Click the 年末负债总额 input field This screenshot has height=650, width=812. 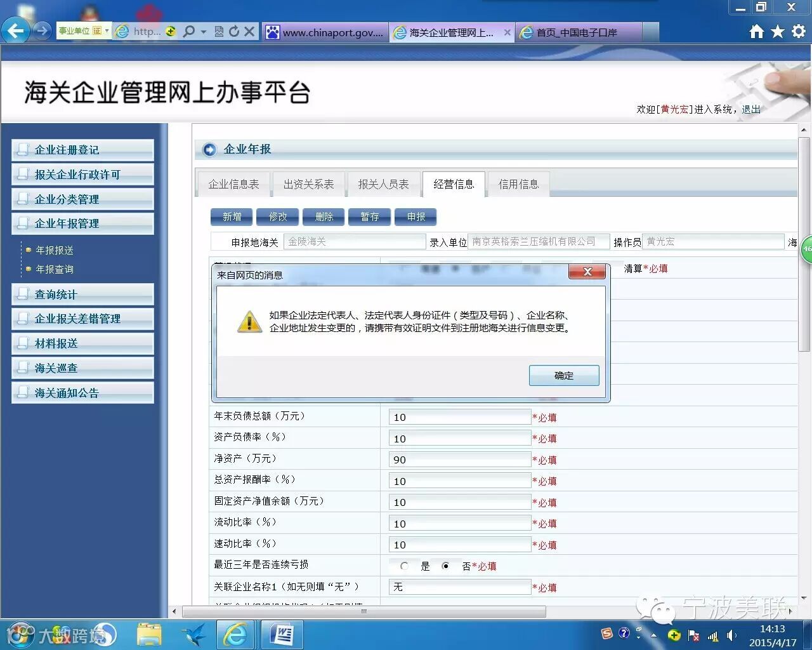click(x=460, y=417)
